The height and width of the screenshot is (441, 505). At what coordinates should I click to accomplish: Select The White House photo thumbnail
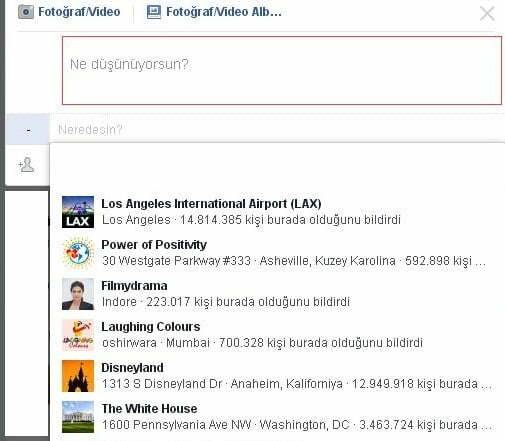tap(78, 417)
